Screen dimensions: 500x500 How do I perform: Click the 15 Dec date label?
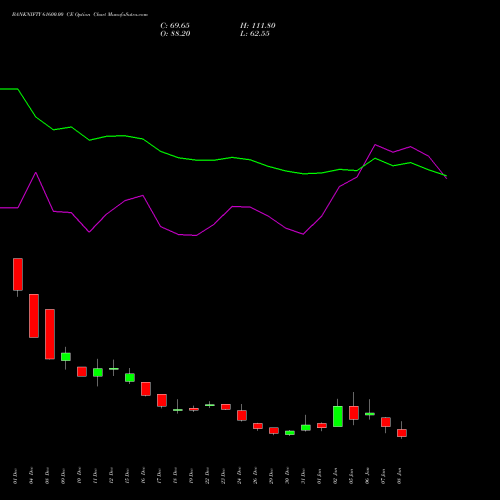pos(127,476)
